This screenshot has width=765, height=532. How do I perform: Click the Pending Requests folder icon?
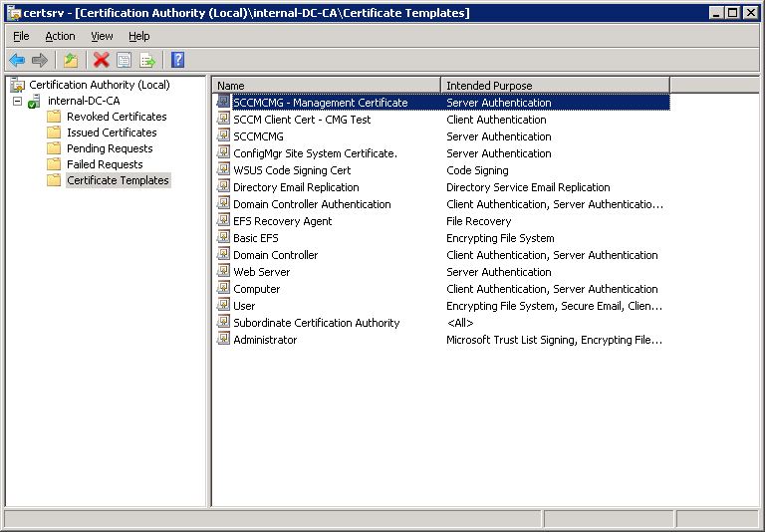pos(54,148)
